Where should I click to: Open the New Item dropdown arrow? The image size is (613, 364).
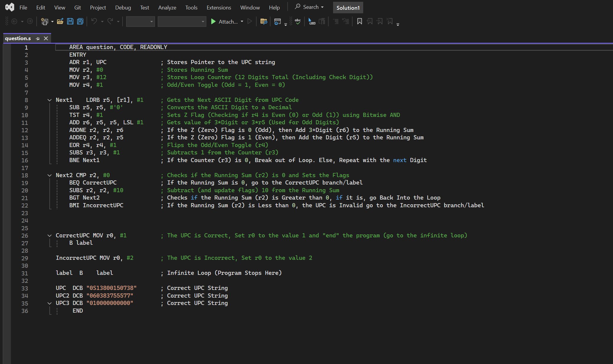[52, 22]
